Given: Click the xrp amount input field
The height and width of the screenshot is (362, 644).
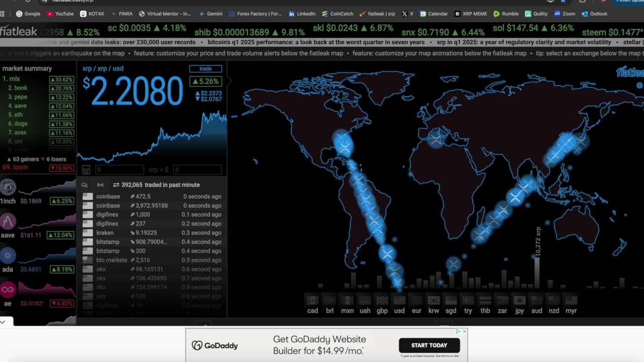Looking at the screenshot, I should tap(120, 170).
